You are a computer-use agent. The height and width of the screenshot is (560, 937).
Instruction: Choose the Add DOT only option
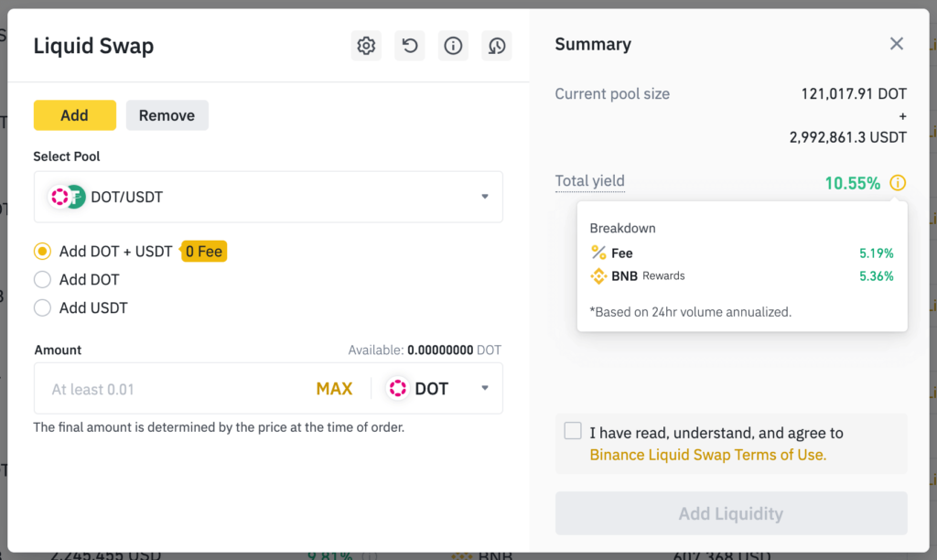coord(41,279)
